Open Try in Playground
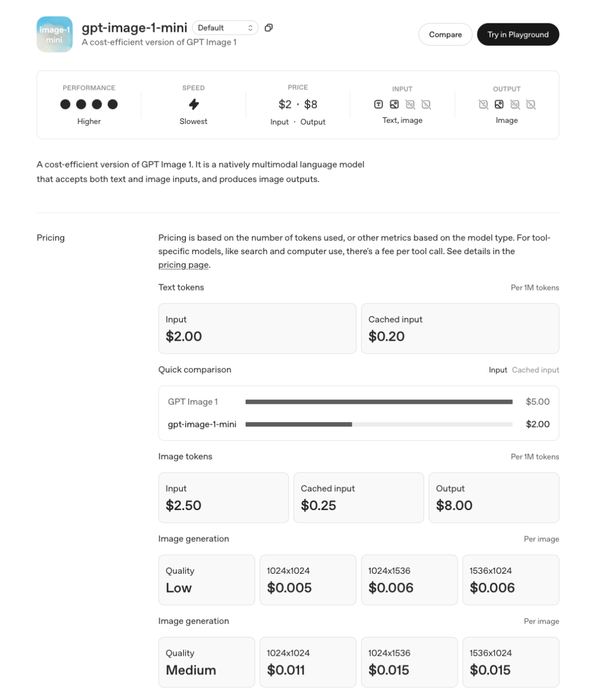The height and width of the screenshot is (700, 614). pyautogui.click(x=518, y=35)
